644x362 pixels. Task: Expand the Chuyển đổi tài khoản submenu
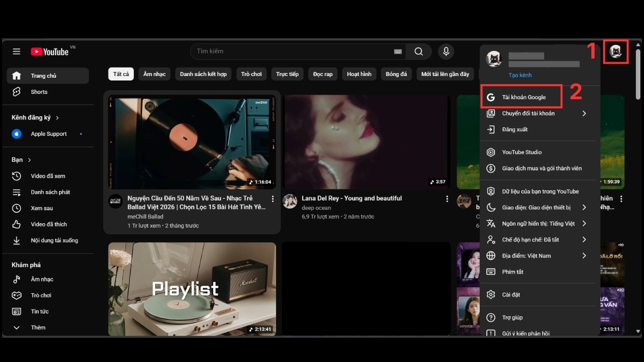click(x=529, y=113)
